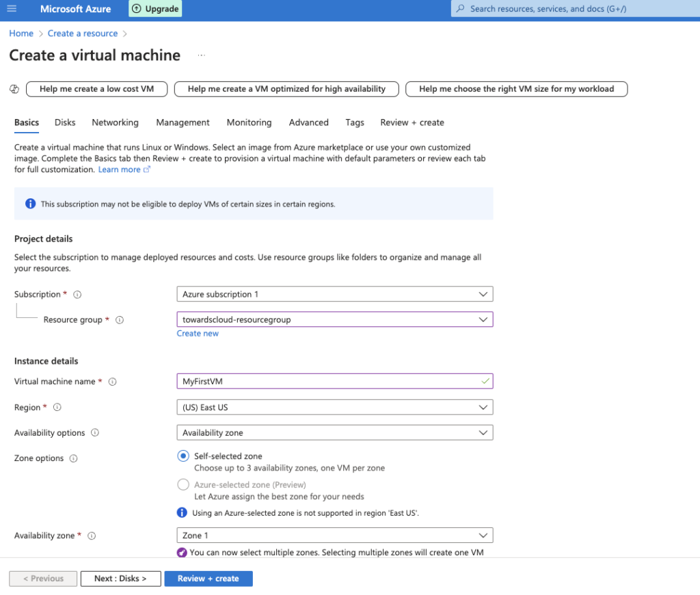Show info tooltip for Virtual machine name

[x=113, y=382]
